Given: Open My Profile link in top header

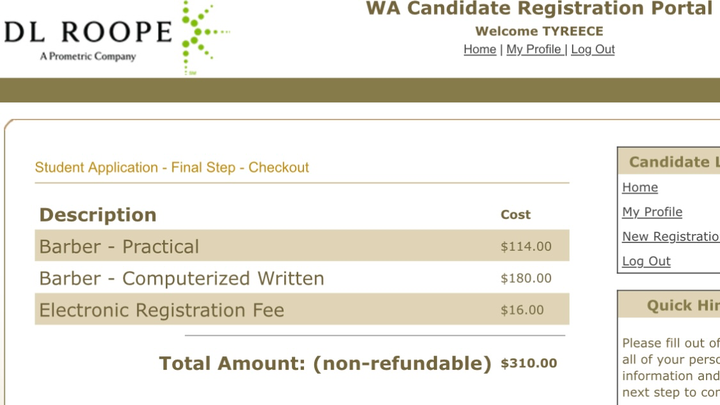Looking at the screenshot, I should pyautogui.click(x=534, y=49).
